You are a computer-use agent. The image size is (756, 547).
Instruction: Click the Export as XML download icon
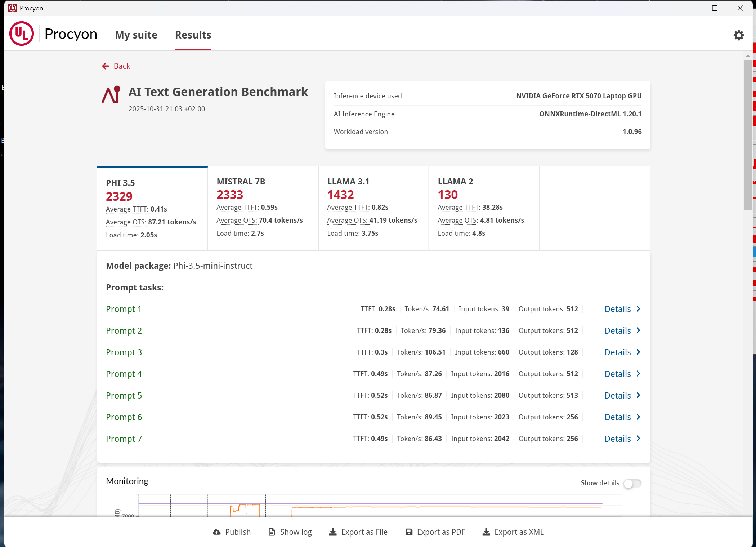coord(486,532)
